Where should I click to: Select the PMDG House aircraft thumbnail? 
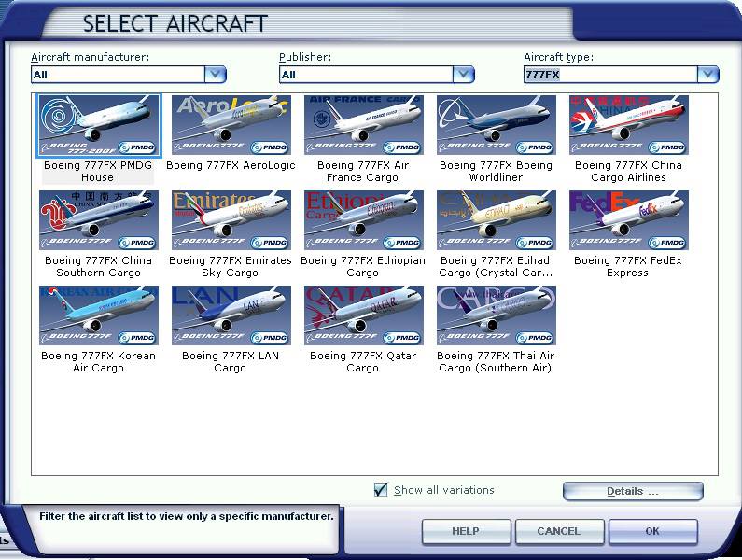[x=99, y=125]
